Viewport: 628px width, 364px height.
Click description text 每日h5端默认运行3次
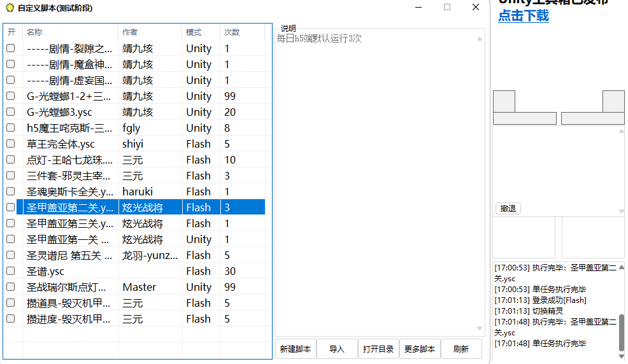coord(319,38)
